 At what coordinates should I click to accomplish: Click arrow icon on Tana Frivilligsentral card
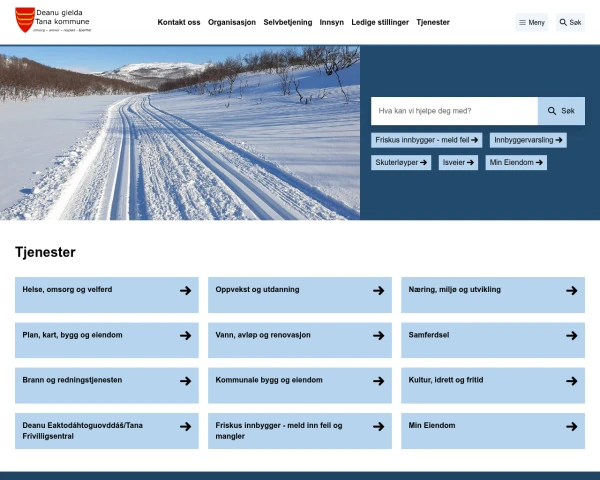pyautogui.click(x=186, y=426)
